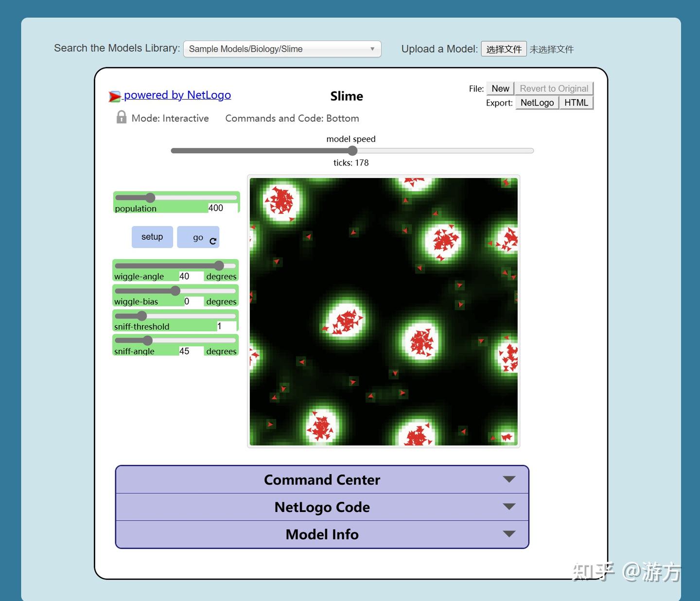Screen dimensions: 700x601
Task: Click the sniff-angle value field 45
Action: coord(191,351)
